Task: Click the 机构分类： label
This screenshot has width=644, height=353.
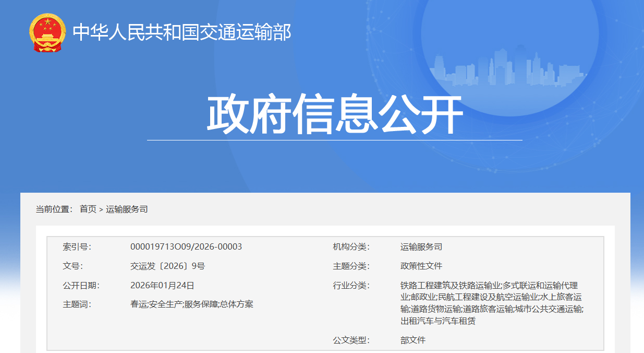Action: pos(351,246)
